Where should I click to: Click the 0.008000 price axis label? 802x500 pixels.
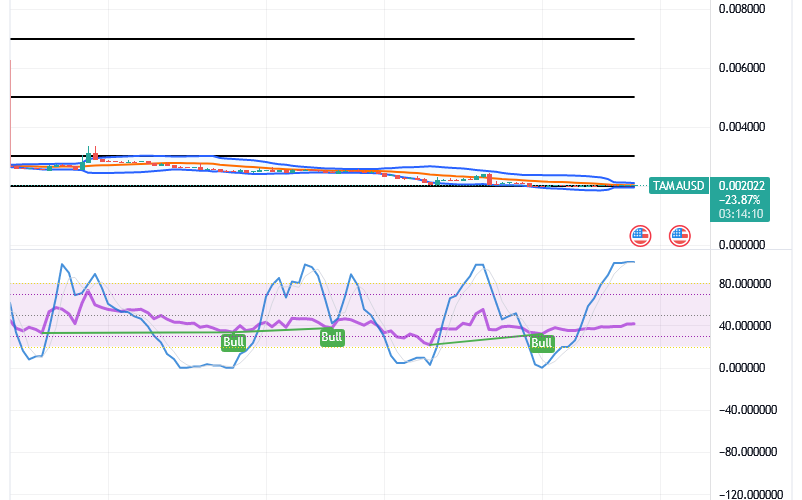[742, 9]
